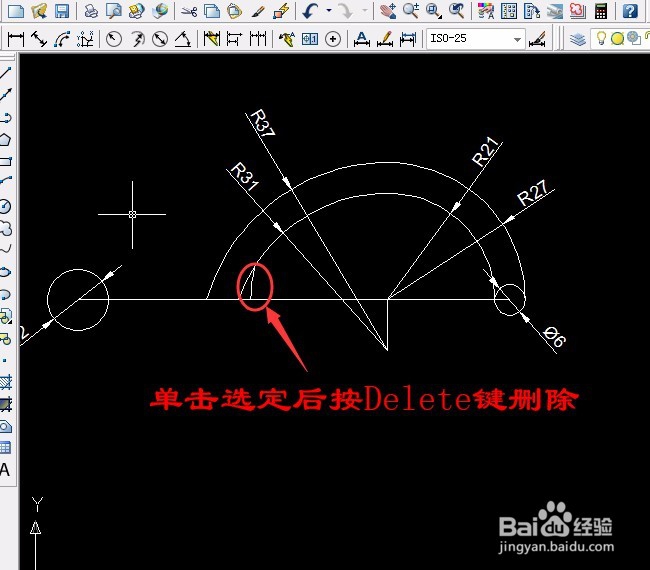This screenshot has height=570, width=650.
Task: Open Help question mark icon
Action: [x=630, y=11]
